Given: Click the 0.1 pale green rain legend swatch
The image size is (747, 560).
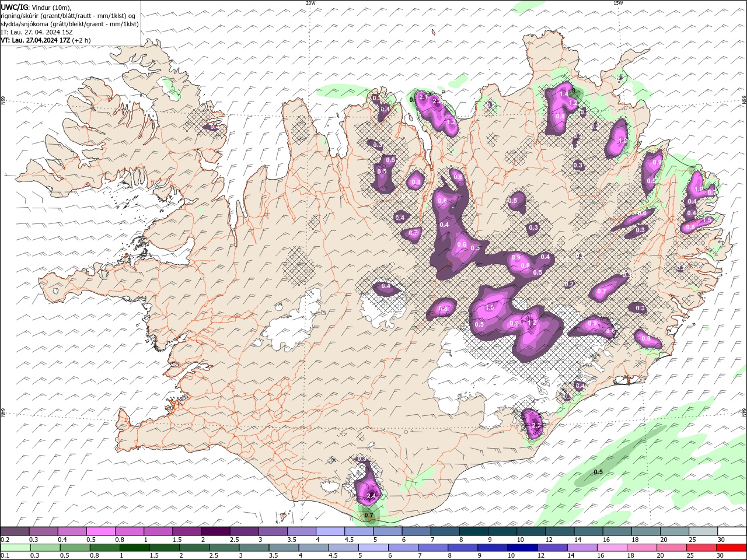Looking at the screenshot, I should click(15, 548).
